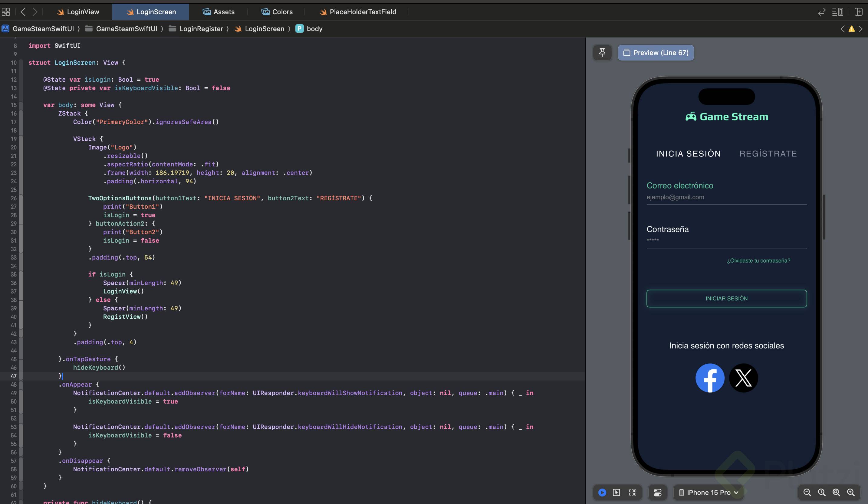Screen dimensions: 868x504
Task: Open preview variants grid
Action: click(633, 493)
